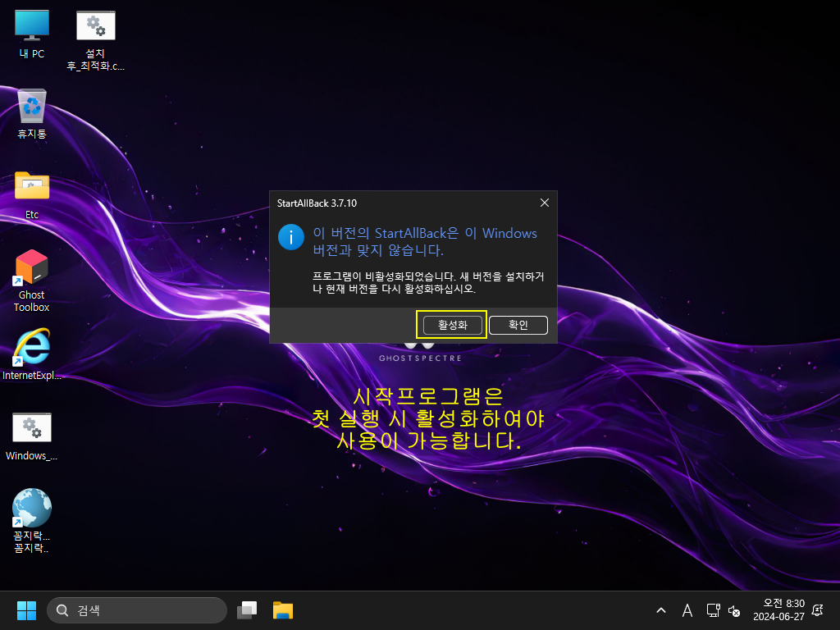The width and height of the screenshot is (840, 630).
Task: Open Task View from the taskbar
Action: click(x=247, y=610)
